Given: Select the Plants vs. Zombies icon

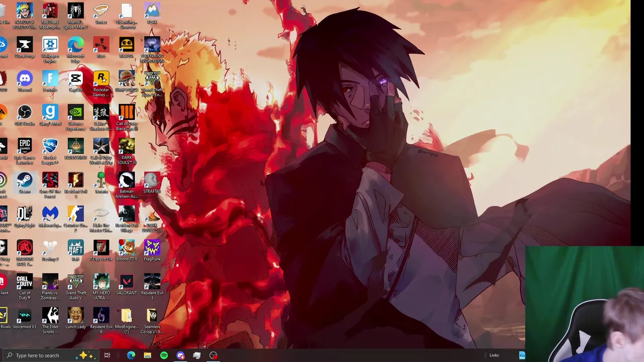Looking at the screenshot, I should click(50, 287).
